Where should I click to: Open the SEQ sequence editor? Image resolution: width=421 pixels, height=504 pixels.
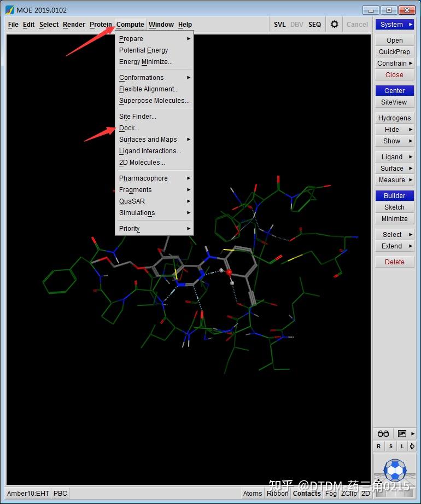tap(314, 25)
